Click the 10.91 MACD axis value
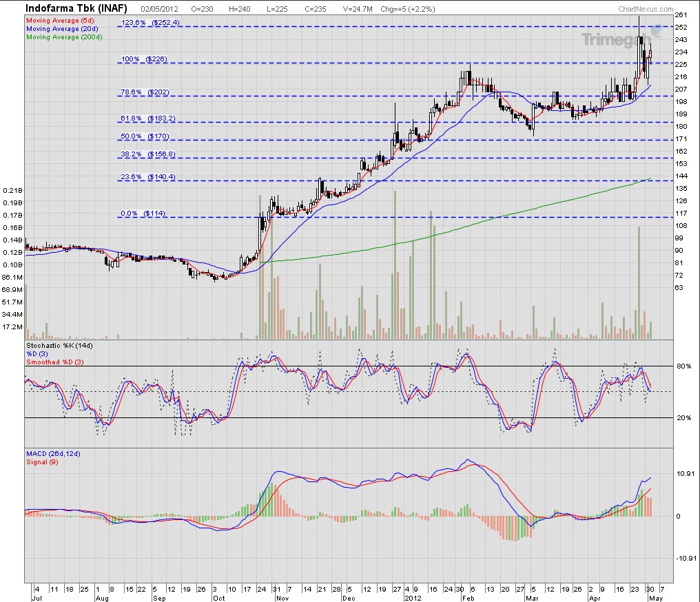The width and height of the screenshot is (700, 602). (x=686, y=473)
